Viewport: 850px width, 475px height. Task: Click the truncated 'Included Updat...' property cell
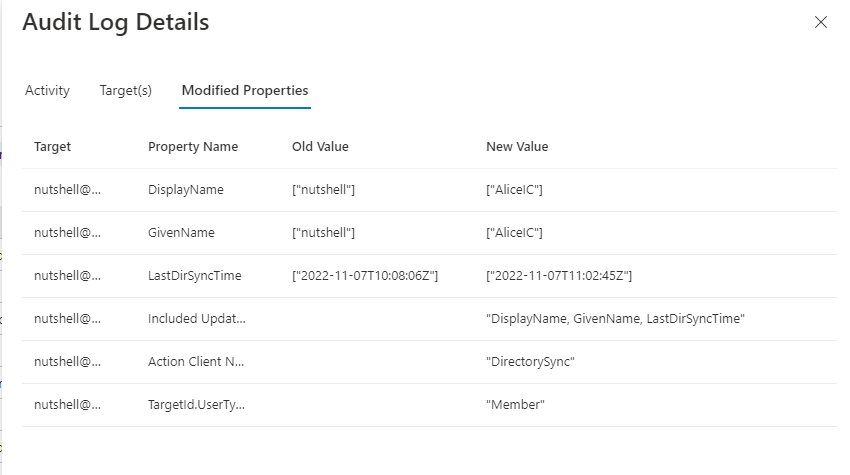[x=197, y=319]
